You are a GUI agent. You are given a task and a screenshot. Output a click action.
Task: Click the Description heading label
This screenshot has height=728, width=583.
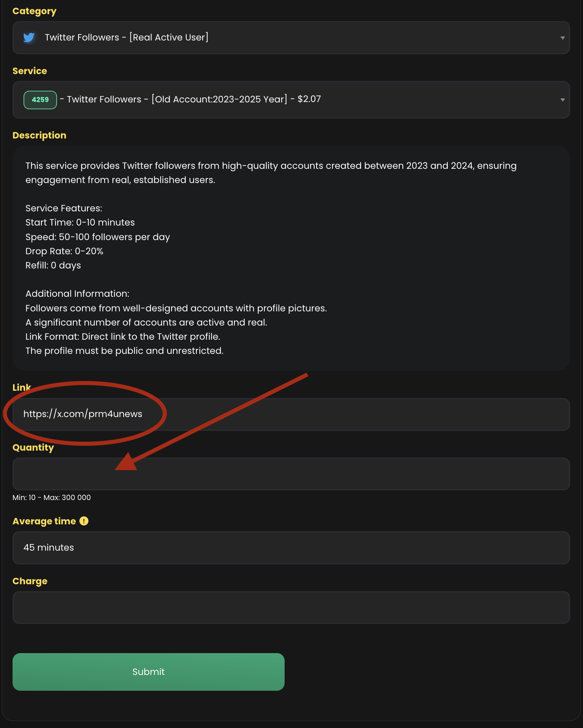pos(39,135)
